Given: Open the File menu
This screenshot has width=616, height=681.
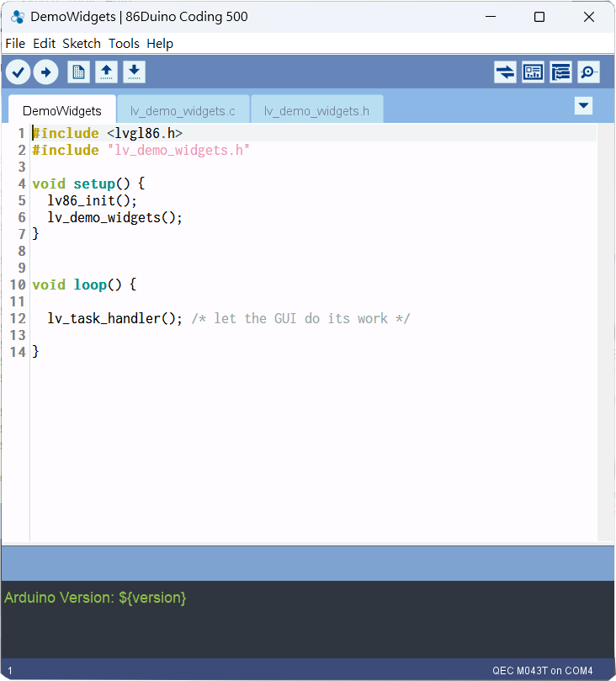Looking at the screenshot, I should coord(15,44).
